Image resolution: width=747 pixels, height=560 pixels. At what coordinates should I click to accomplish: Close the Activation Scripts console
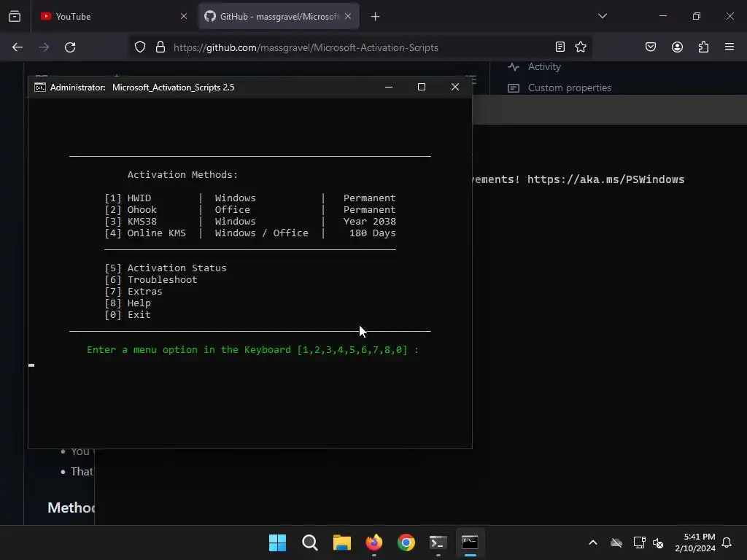point(455,87)
